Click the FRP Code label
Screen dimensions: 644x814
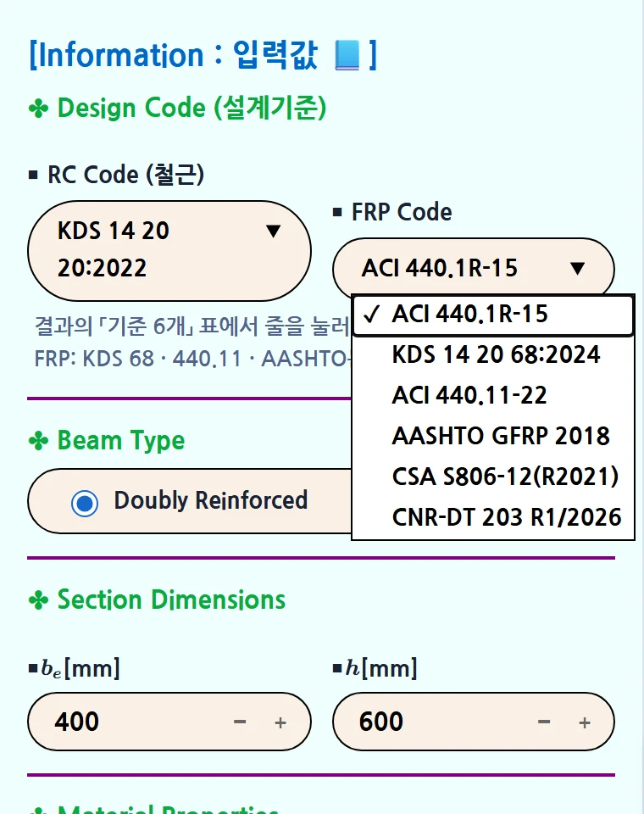[393, 212]
